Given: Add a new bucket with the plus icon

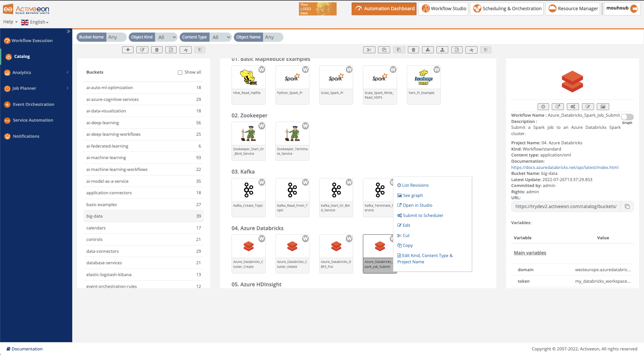Looking at the screenshot, I should tap(128, 50).
